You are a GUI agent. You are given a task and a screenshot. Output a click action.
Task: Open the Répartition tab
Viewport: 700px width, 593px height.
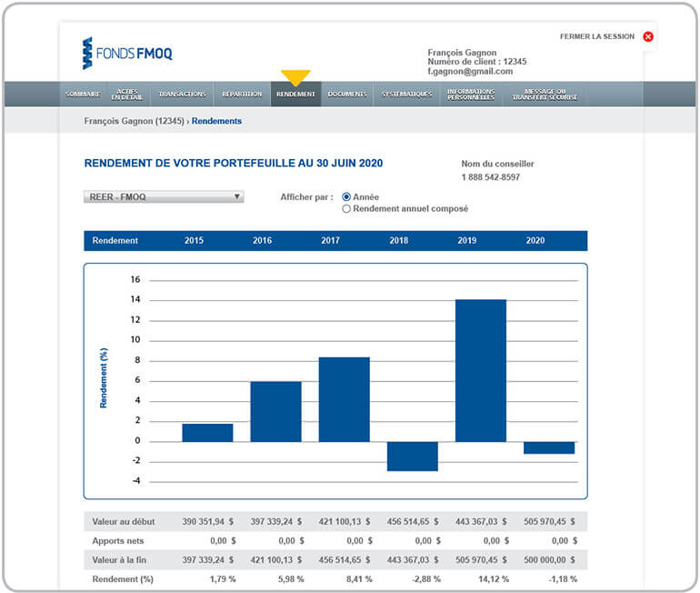[242, 95]
